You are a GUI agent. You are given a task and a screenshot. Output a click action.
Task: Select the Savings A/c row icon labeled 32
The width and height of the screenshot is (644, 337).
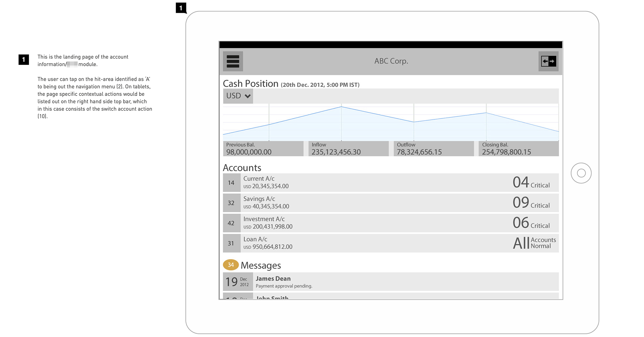[x=231, y=203]
